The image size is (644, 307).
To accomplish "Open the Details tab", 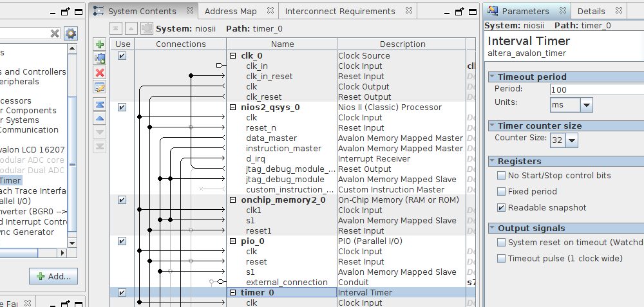I will [x=591, y=11].
